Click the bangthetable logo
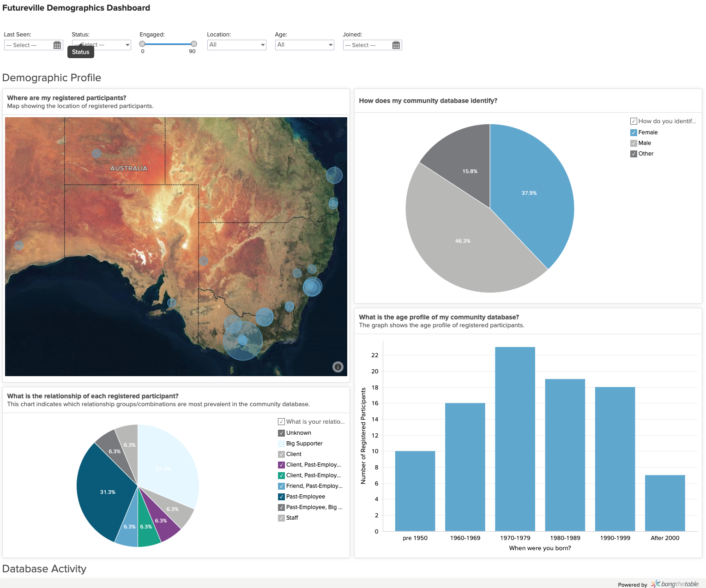The image size is (706, 588). point(675,584)
